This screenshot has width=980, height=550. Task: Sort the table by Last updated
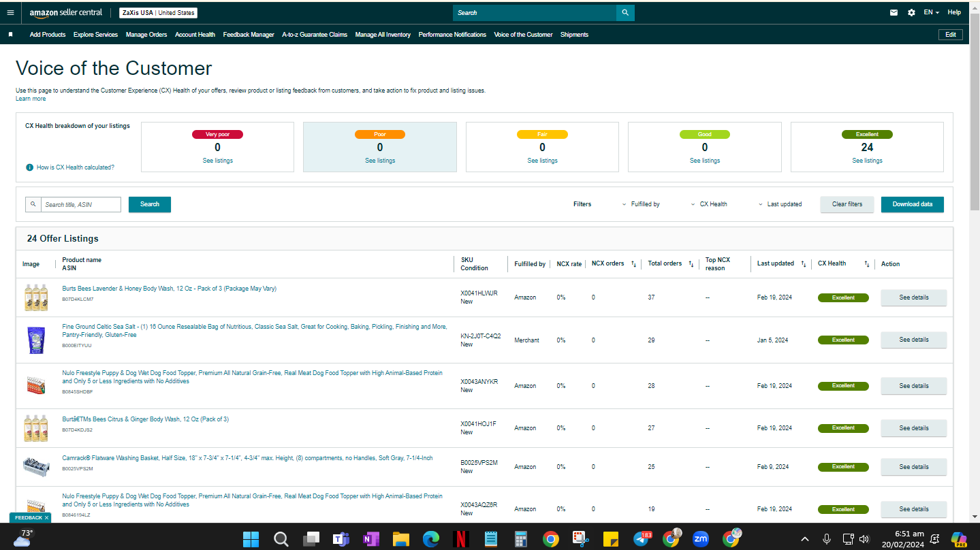[x=803, y=263]
